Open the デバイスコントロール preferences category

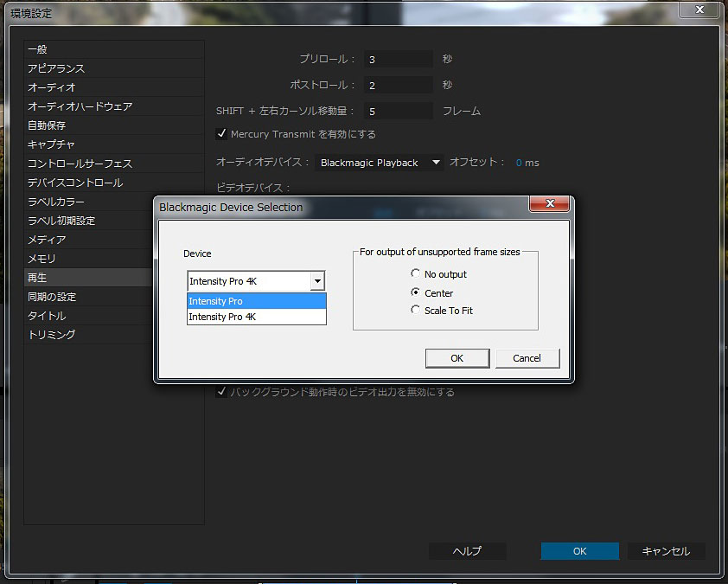[x=114, y=183]
